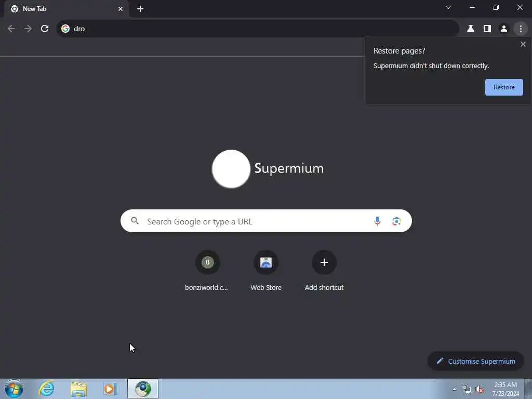532x399 pixels.
Task: Select the New Tab tab
Action: point(66,9)
